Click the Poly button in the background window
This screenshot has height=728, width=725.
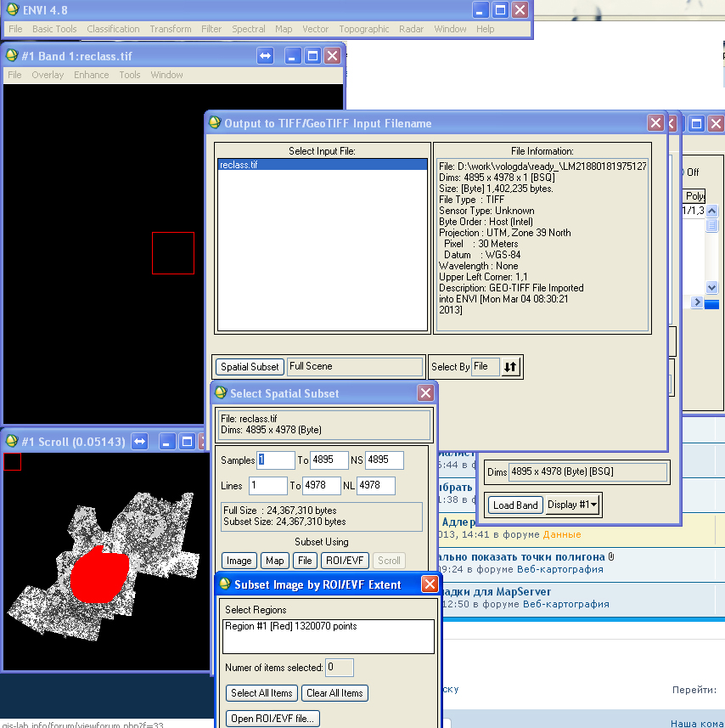(694, 195)
